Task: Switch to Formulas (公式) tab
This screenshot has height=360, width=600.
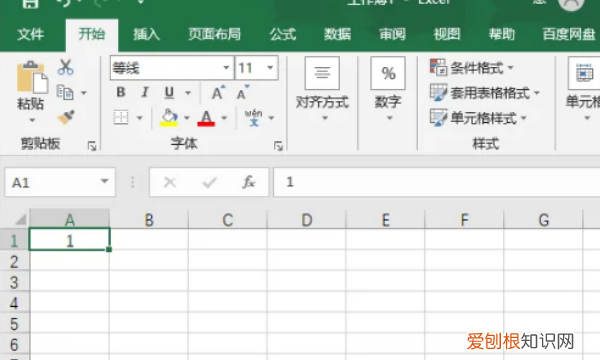Action: pos(283,34)
